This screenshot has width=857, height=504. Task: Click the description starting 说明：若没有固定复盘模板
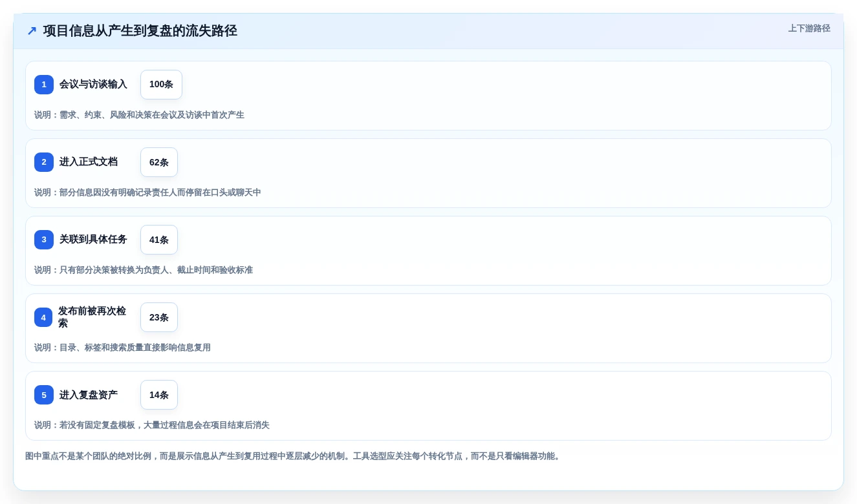coord(152,425)
